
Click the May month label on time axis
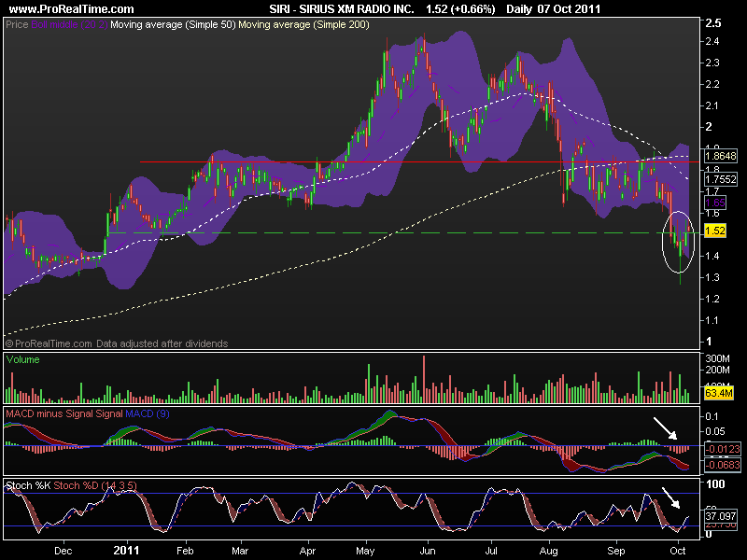[x=365, y=551]
